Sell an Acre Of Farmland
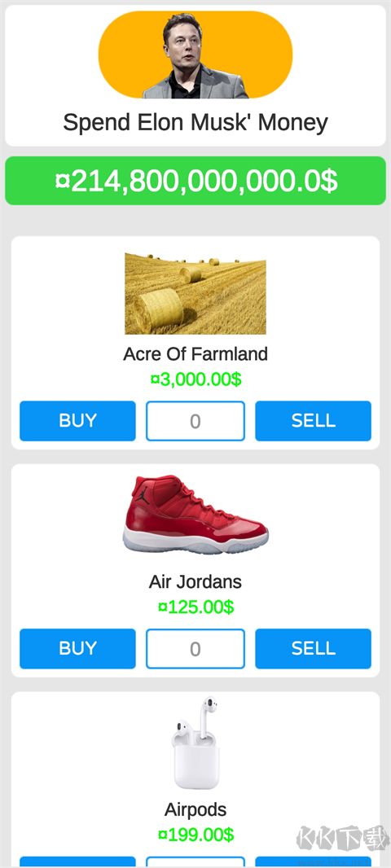Screen dimensions: 391x868 click(313, 421)
